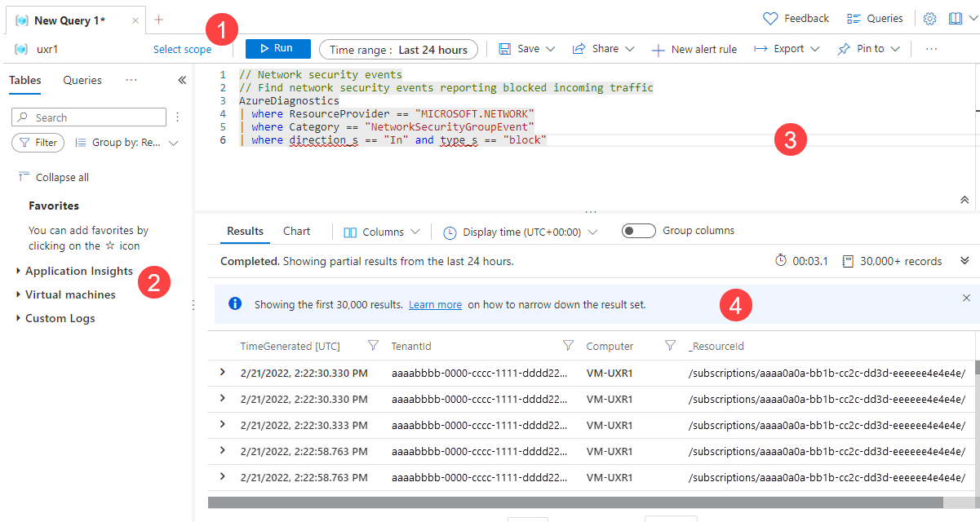The height and width of the screenshot is (522, 980).
Task: Open Display time UTC dropdown
Action: 521,232
